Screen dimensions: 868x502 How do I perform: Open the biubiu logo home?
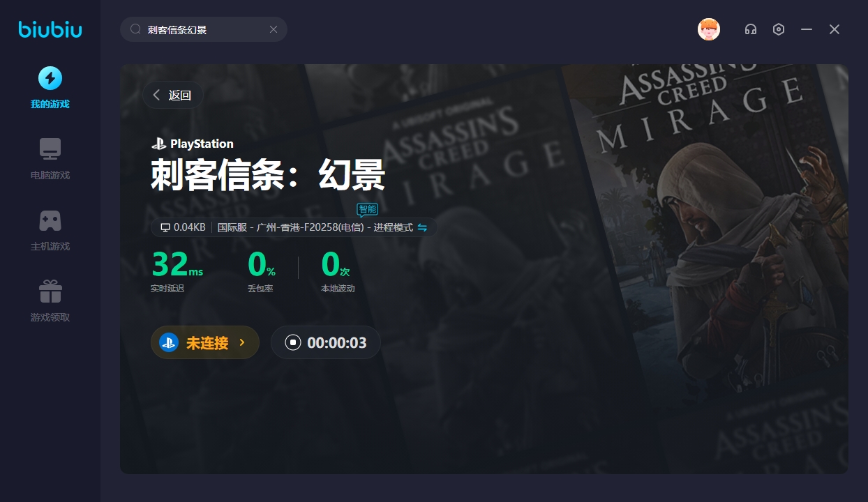tap(50, 29)
